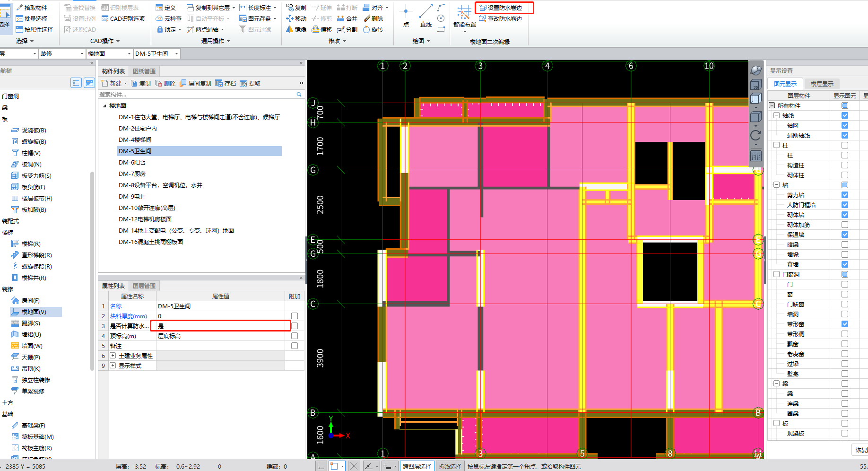
Task: Click the 偏移 tool
Action: click(322, 29)
